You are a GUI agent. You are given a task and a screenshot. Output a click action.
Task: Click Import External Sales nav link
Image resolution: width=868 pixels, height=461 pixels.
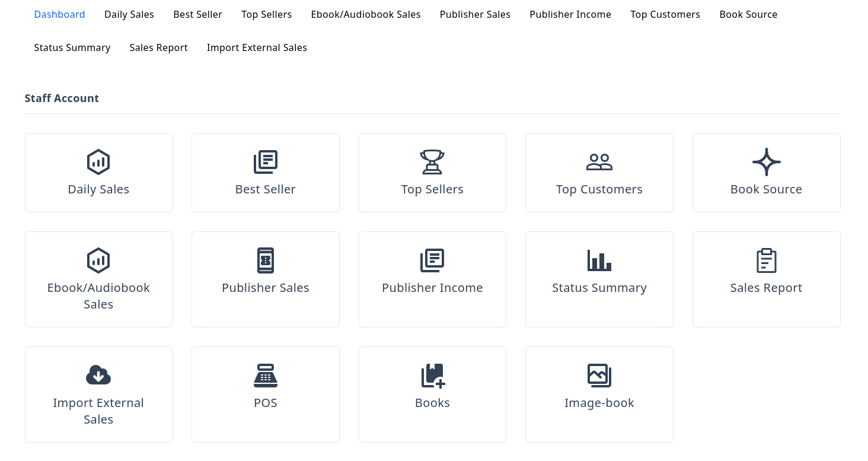257,47
